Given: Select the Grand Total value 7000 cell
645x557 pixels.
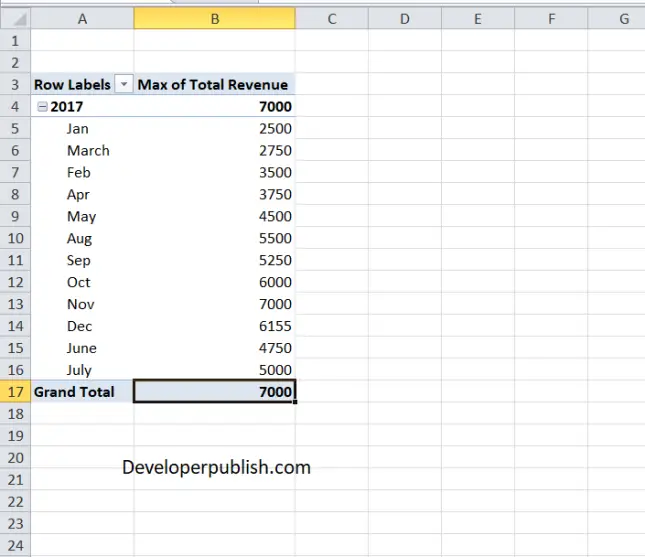Looking at the screenshot, I should pos(214,392).
